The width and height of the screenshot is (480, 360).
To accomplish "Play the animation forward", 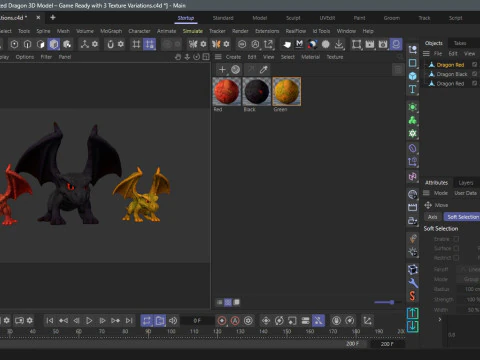I will point(89,321).
